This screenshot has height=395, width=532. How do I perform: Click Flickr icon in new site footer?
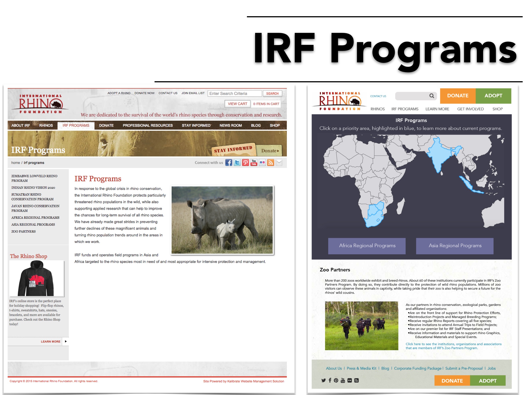(349, 380)
